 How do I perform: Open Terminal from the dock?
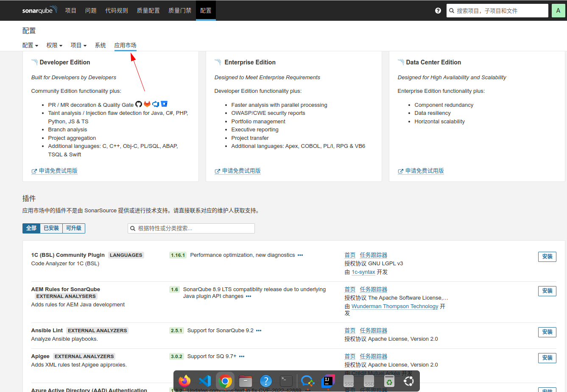point(286,381)
